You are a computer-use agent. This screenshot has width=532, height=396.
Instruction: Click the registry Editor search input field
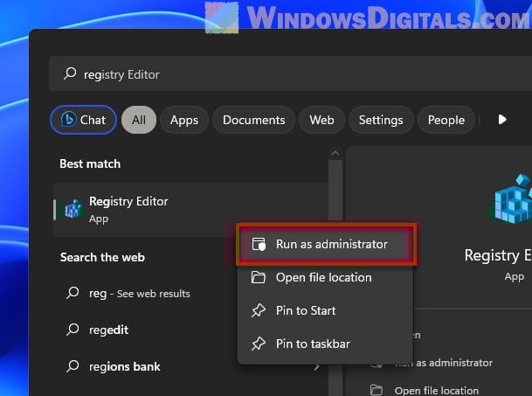click(290, 73)
